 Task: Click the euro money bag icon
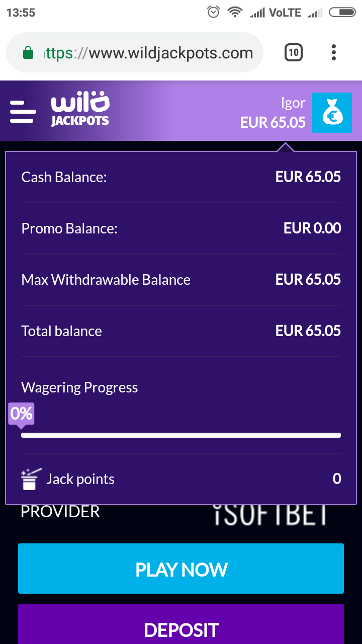(331, 113)
